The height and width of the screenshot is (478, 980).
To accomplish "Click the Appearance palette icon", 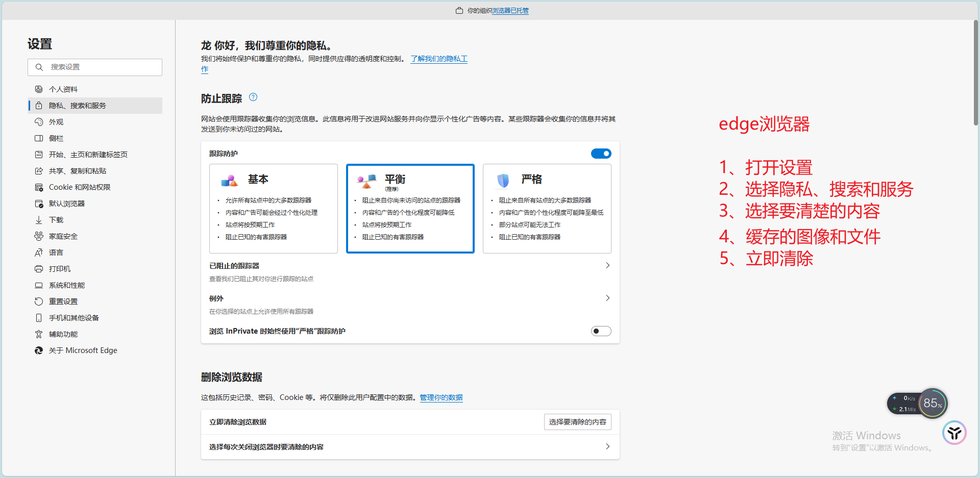I will click(x=39, y=122).
